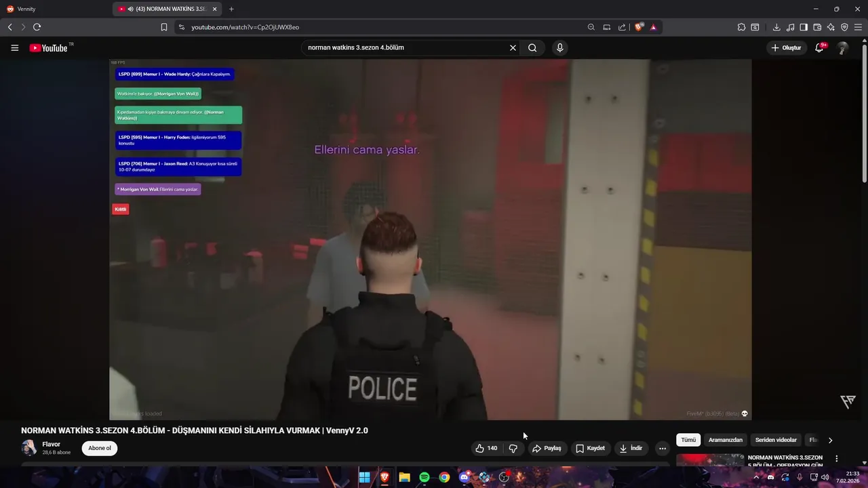The image size is (868, 488).
Task: Like the video with thumbs up
Action: pyautogui.click(x=486, y=448)
